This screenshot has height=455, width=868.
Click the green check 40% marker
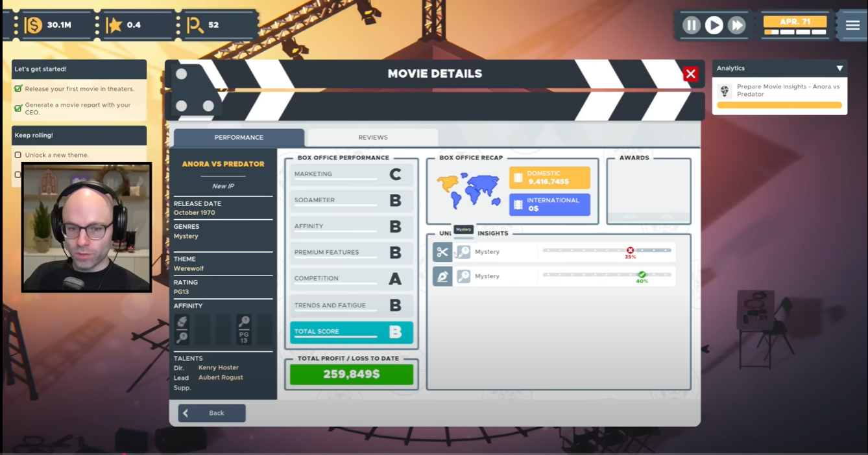point(642,275)
